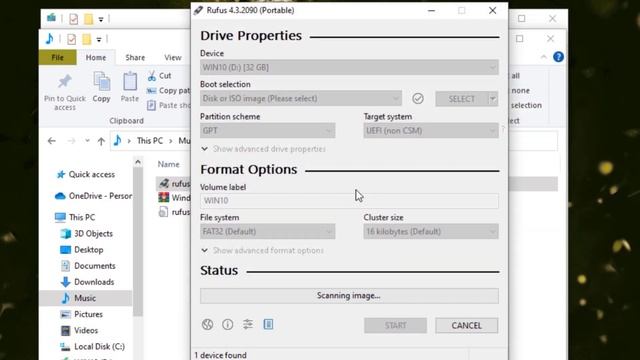Click Select none in Explorer ribbon

(x=520, y=91)
